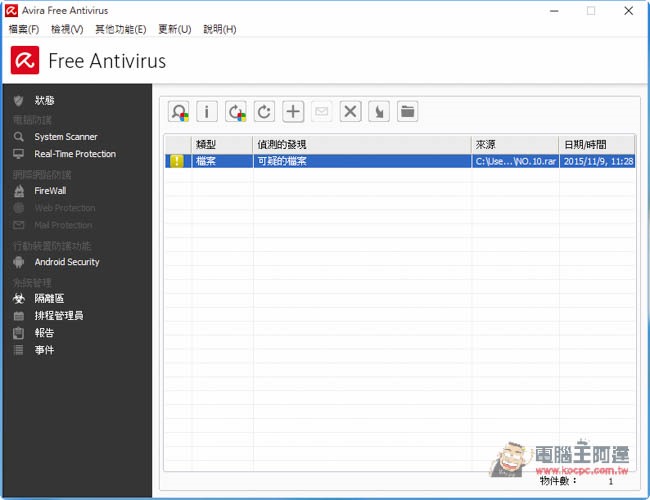The width and height of the screenshot is (650, 500).
Task: Open object properties info icon
Action: tap(207, 112)
